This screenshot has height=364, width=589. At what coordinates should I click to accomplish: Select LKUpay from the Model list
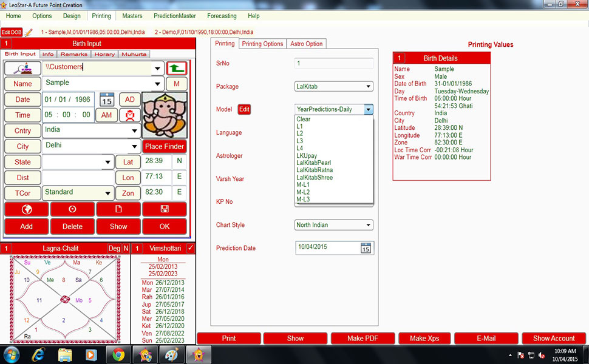coord(307,155)
